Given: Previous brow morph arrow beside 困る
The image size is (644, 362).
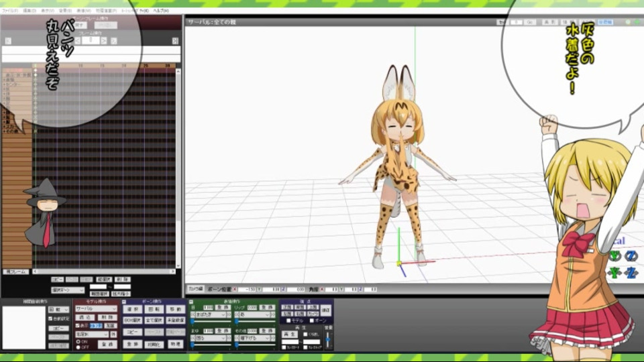Looking at the screenshot, I should [193, 338].
